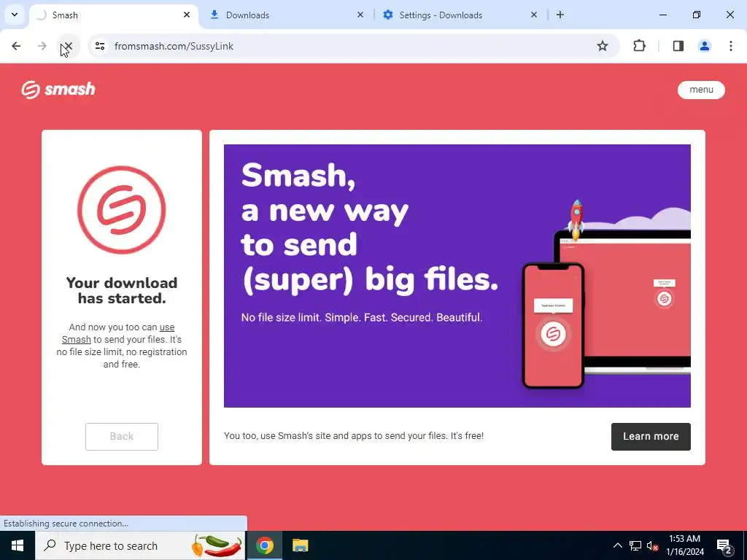This screenshot has width=747, height=560.
Task: Click the chili peppers search highlight icon
Action: 217,545
